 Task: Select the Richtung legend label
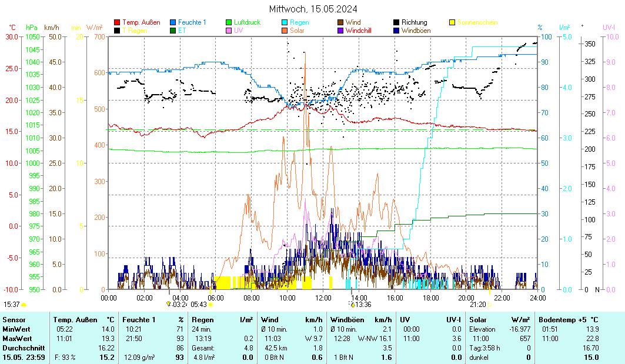pyautogui.click(x=414, y=22)
